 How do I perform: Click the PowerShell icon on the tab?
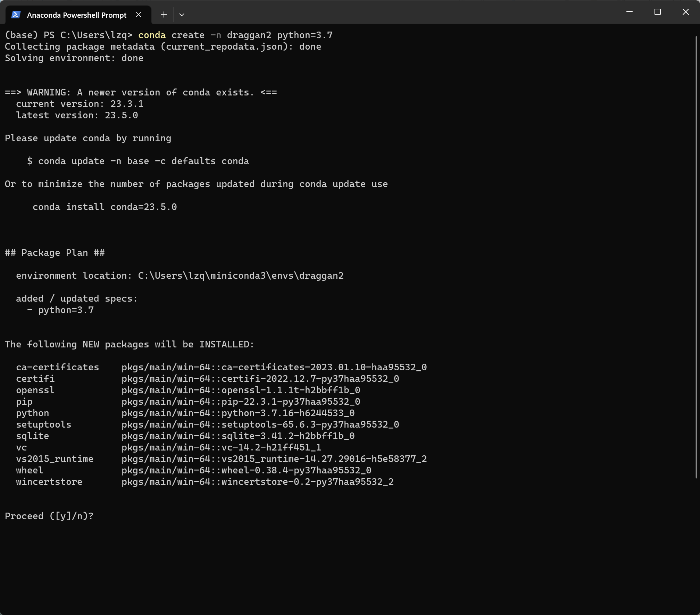click(x=16, y=15)
